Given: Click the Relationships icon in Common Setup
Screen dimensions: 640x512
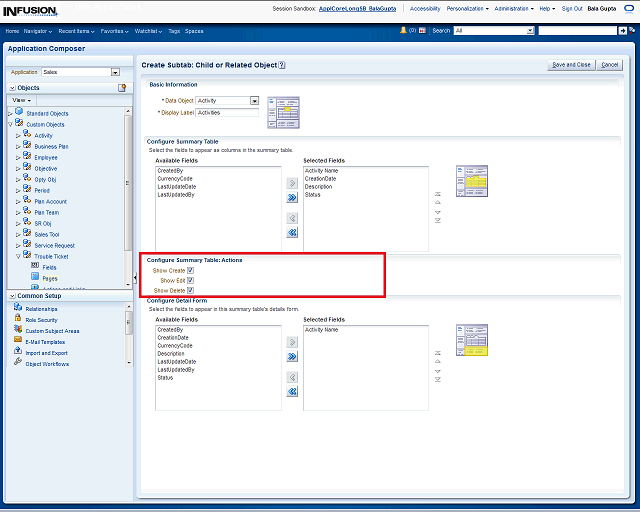Looking at the screenshot, I should click(x=18, y=309).
